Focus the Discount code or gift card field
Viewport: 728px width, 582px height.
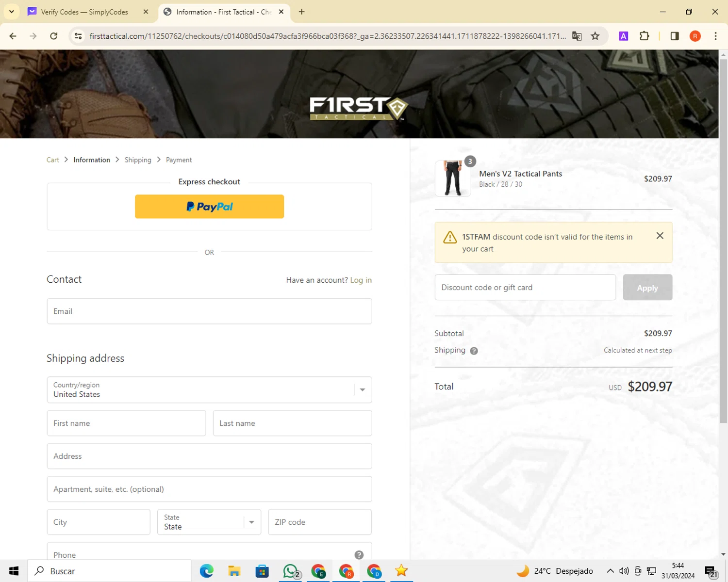click(525, 288)
